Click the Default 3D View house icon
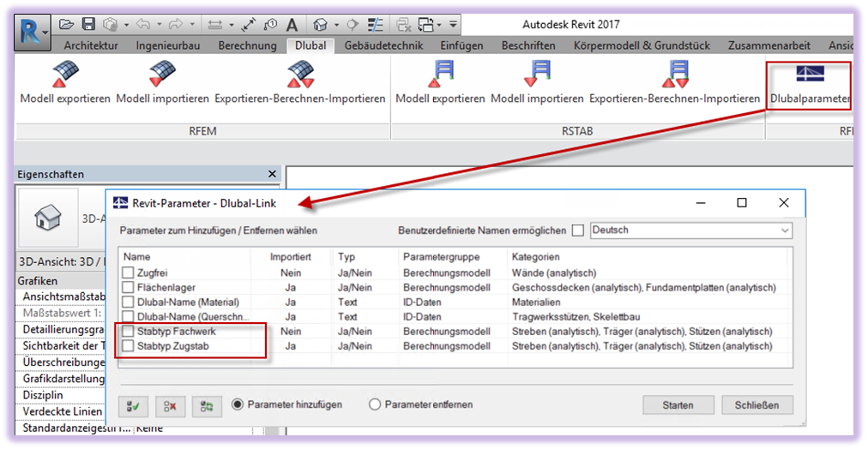Viewport: 868px width, 461px height. click(320, 24)
